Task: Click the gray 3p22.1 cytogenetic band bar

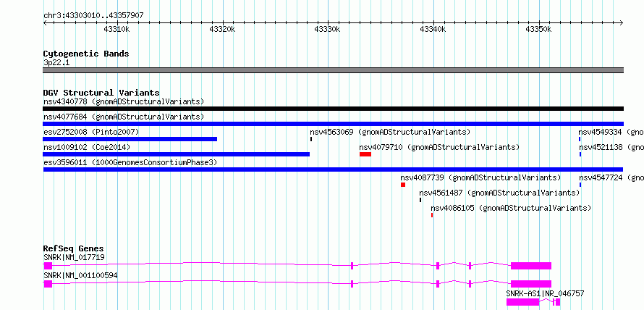Action: [333, 70]
